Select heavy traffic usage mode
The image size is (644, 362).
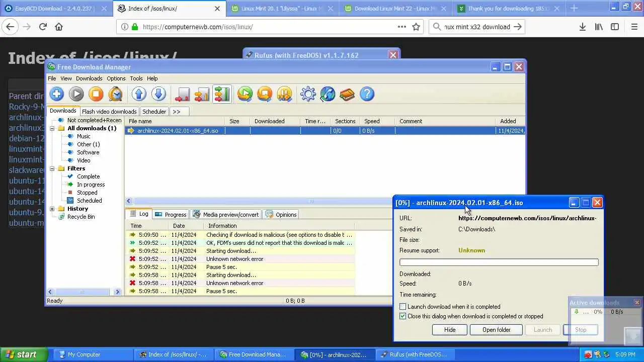point(221,94)
